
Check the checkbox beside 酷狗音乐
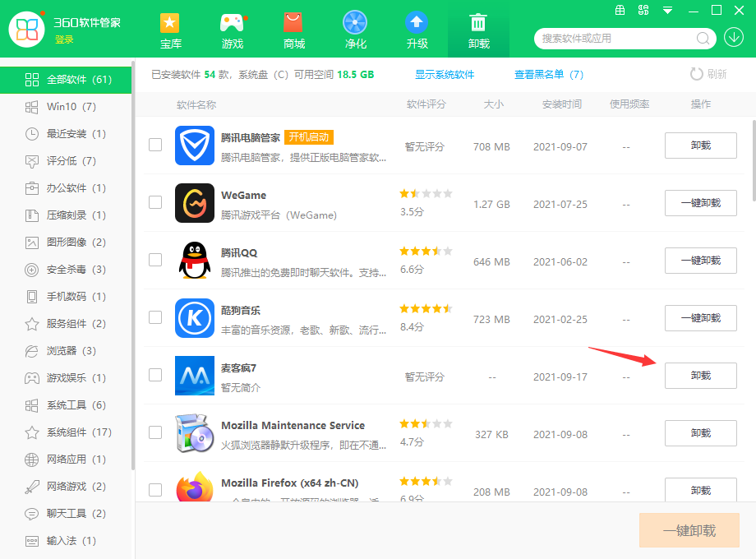155,317
